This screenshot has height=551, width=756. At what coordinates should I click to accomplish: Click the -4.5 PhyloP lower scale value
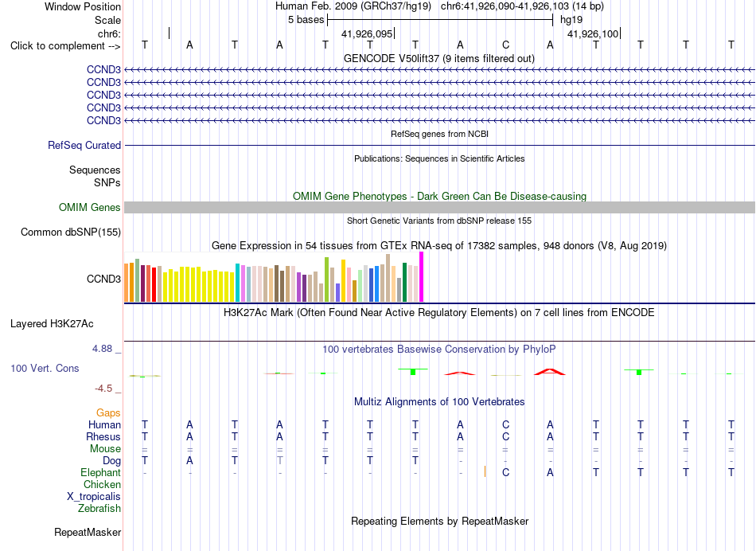tap(103, 389)
